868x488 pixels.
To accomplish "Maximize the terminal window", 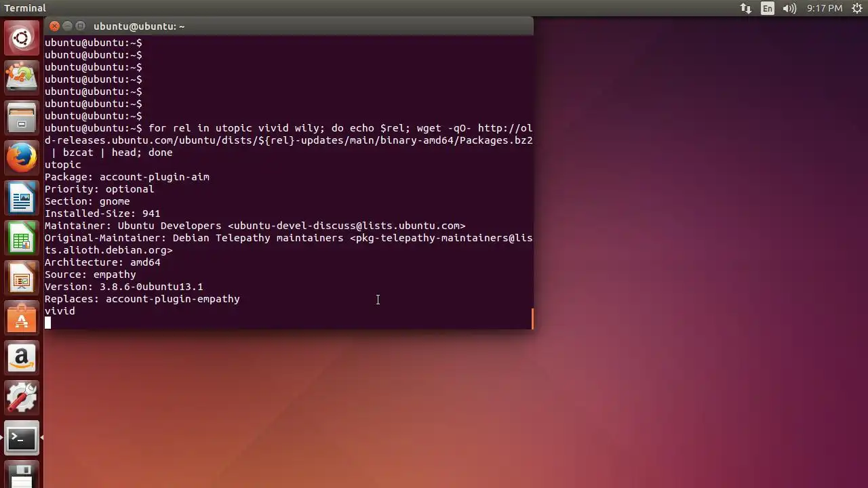I will tap(81, 26).
